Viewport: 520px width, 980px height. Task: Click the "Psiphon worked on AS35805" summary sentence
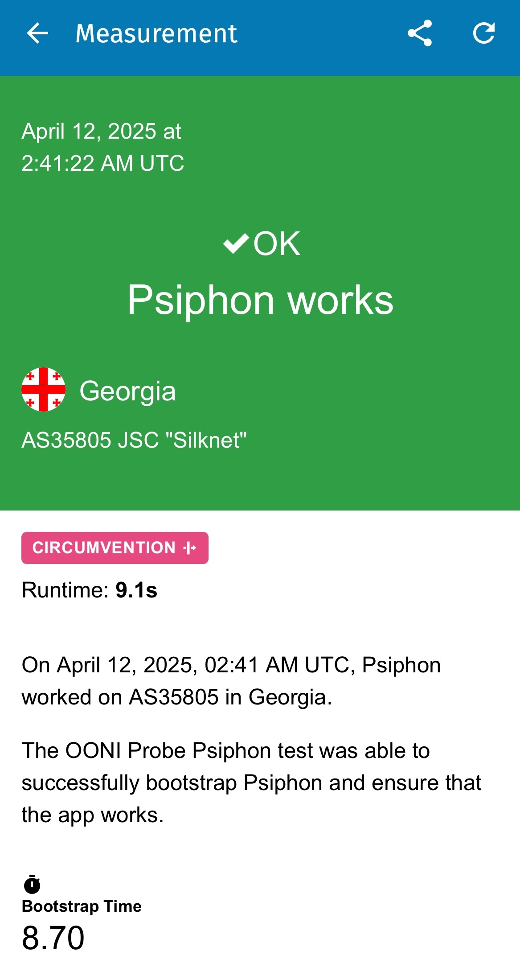coord(231,681)
